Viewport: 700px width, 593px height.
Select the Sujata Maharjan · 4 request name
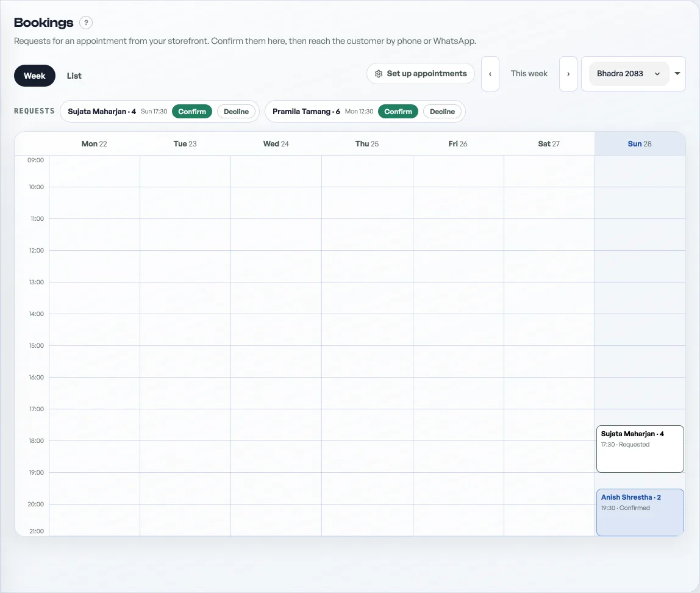[102, 112]
